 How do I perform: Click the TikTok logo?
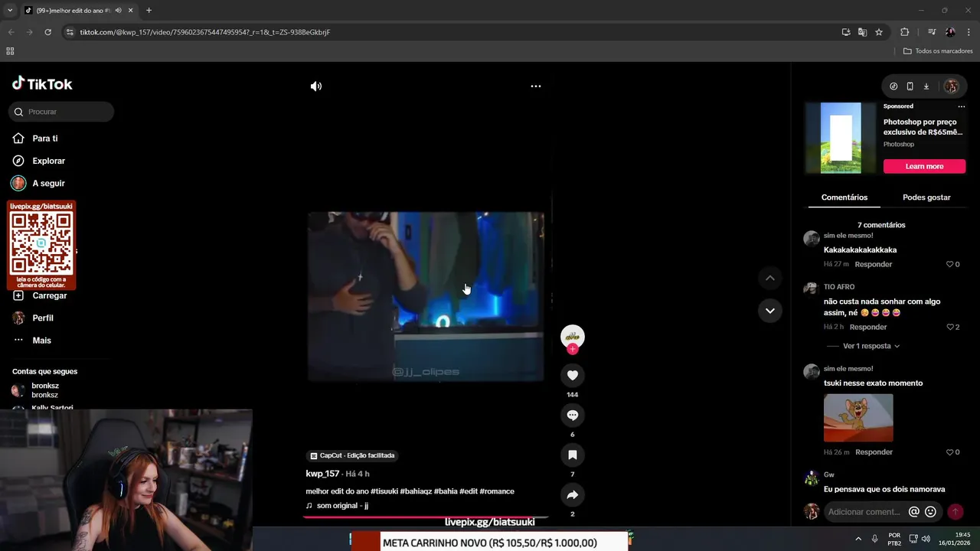[42, 84]
